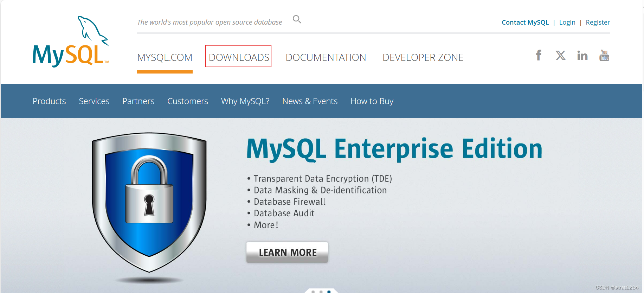The height and width of the screenshot is (293, 644).
Task: Open the How to Buy menu item
Action: pyautogui.click(x=372, y=101)
